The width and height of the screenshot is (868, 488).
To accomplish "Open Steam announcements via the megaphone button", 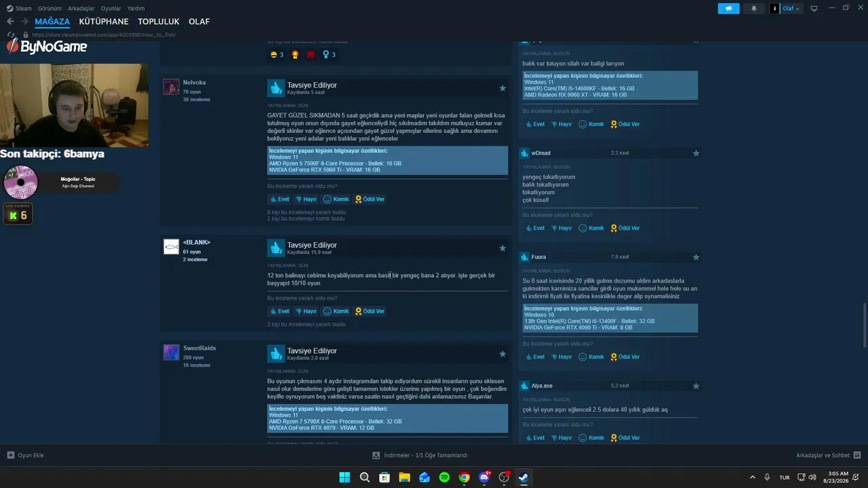I will click(729, 8).
